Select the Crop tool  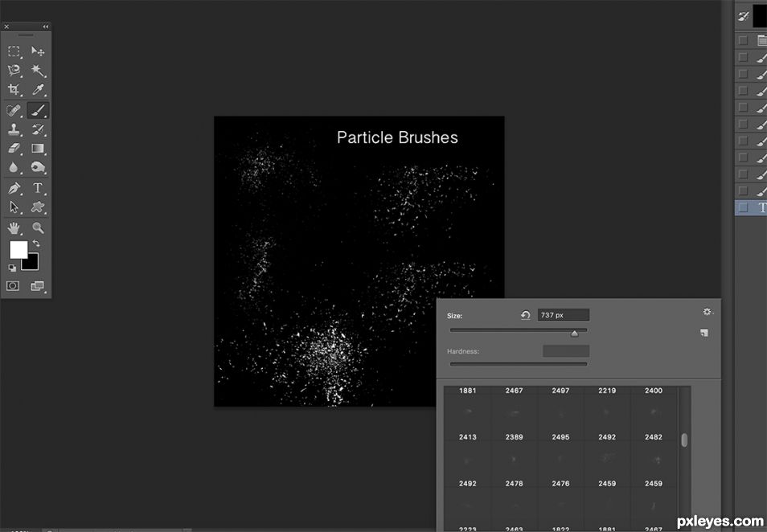14,89
